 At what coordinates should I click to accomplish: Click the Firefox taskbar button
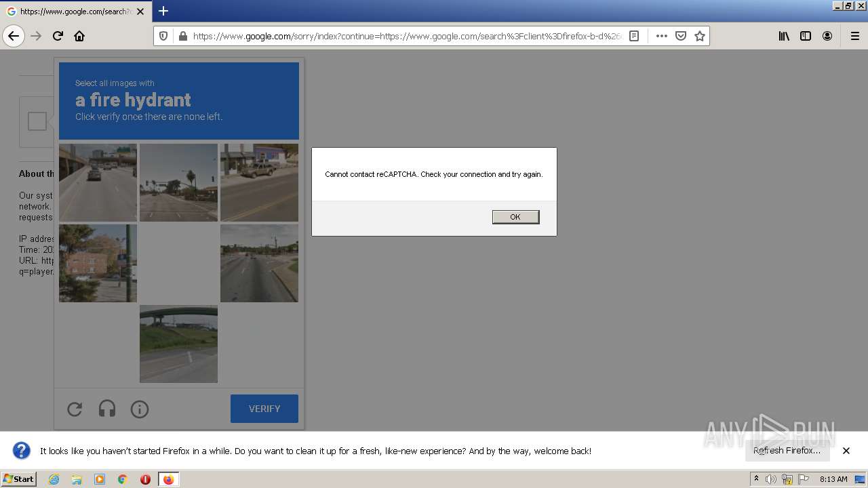click(168, 479)
